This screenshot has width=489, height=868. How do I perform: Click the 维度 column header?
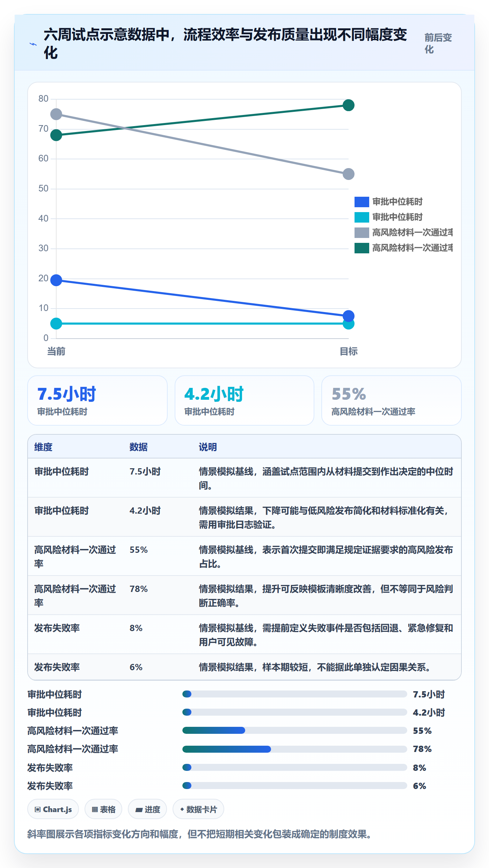pyautogui.click(x=43, y=447)
